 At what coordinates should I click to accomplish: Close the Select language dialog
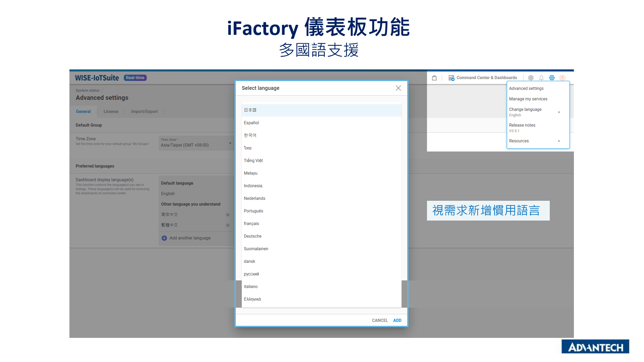tap(398, 88)
